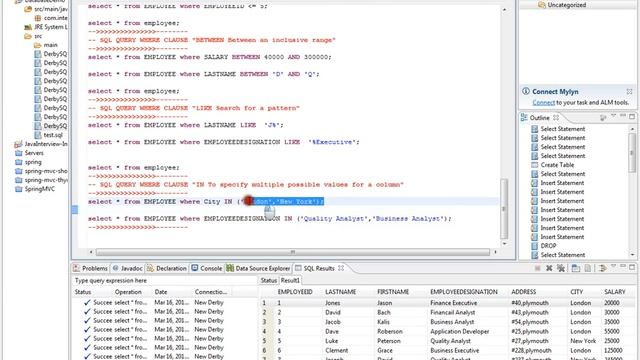Click the editor scroll-up arrow
The width and height of the screenshot is (640, 360).
[504, 9]
